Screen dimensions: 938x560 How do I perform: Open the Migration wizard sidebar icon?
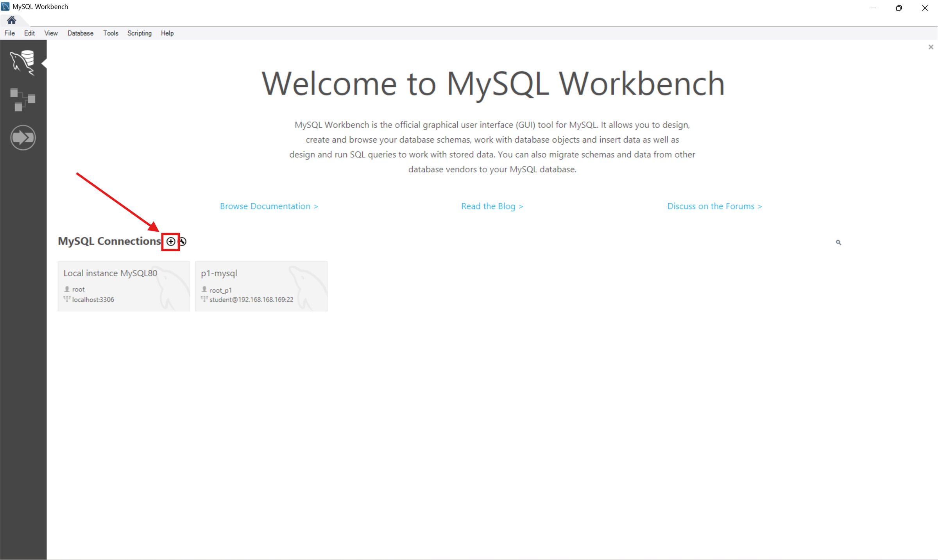23,137
